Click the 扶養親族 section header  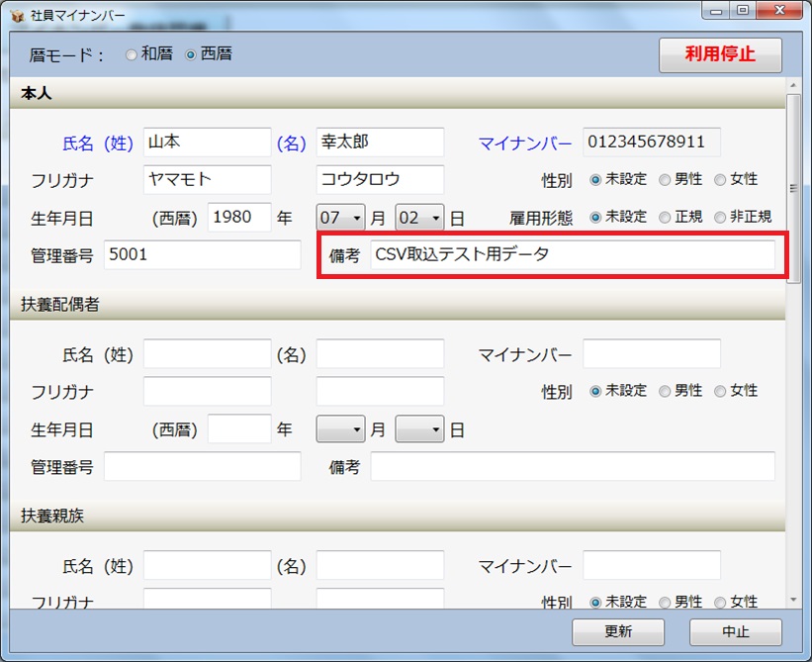tap(398, 516)
